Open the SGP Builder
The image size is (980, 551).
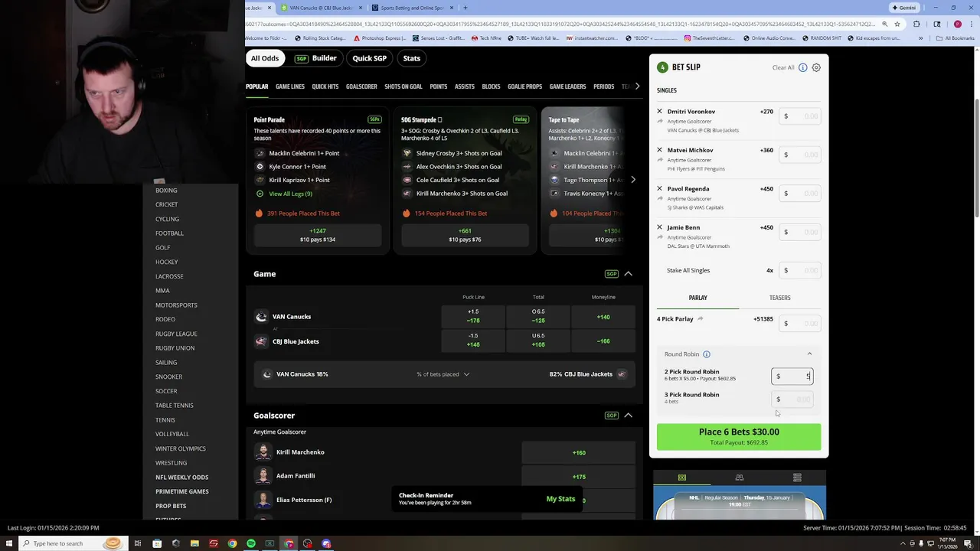click(x=316, y=58)
